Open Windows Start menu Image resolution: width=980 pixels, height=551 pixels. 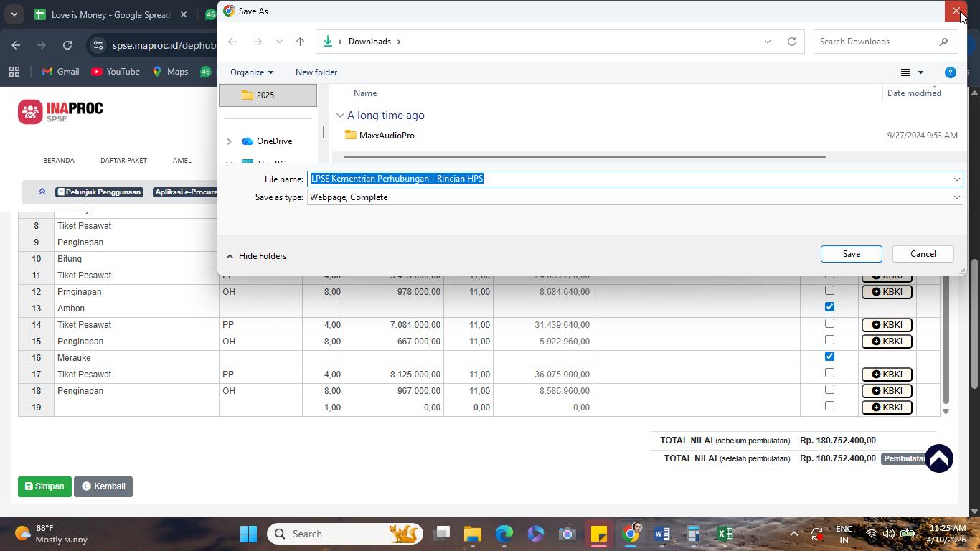click(248, 534)
